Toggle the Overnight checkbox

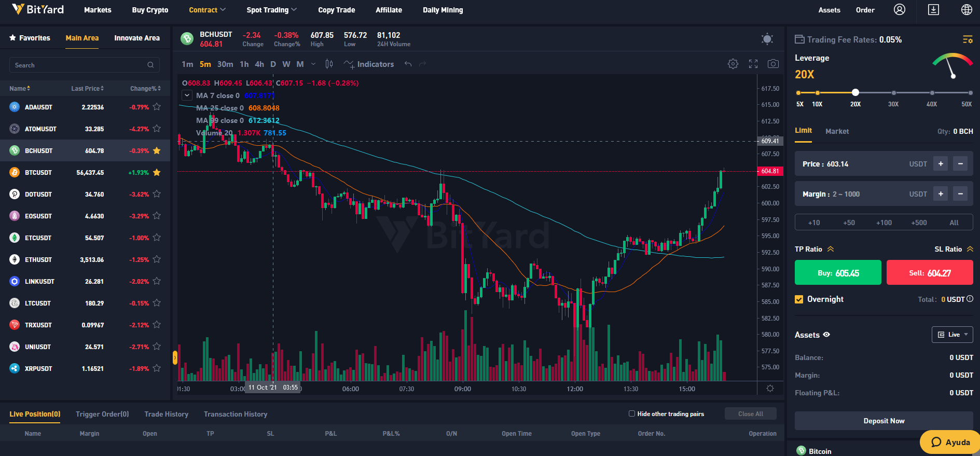pos(799,299)
